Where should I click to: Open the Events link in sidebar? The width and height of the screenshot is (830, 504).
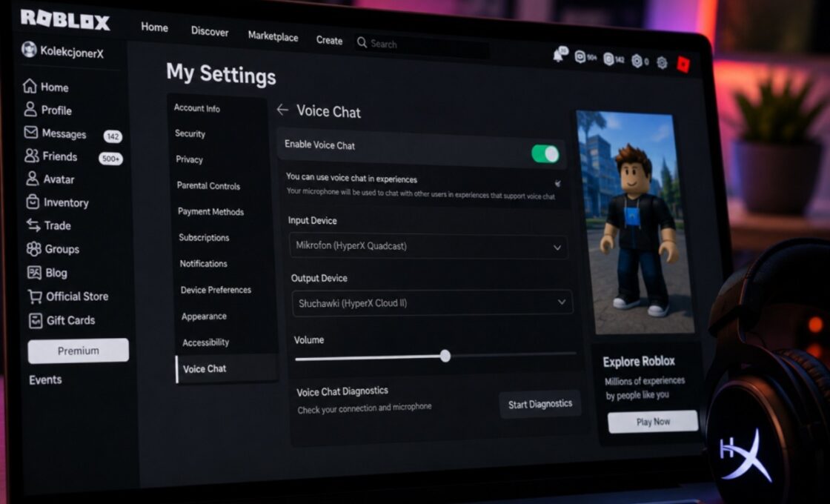[x=45, y=379]
